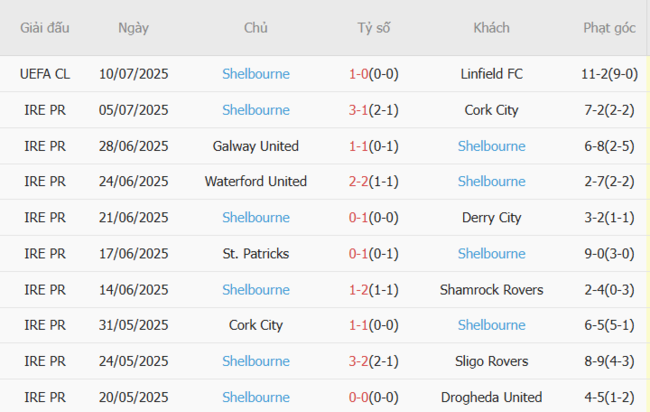Click the Giải đấu column header

point(44,28)
